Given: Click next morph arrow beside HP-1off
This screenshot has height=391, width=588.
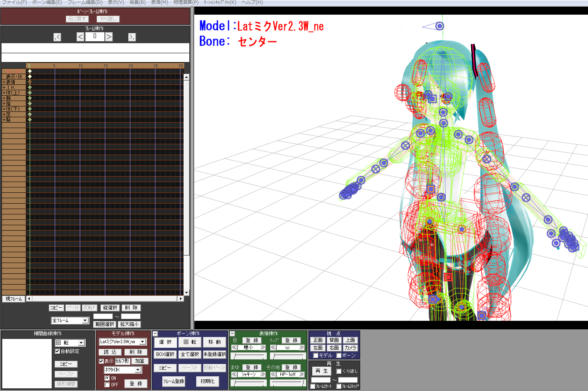Looking at the screenshot, I should point(302,374).
